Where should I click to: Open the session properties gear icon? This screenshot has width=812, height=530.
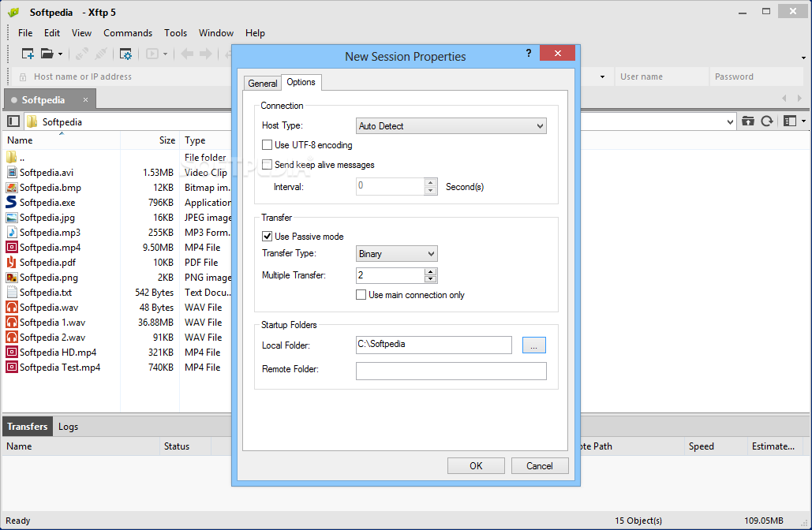[x=125, y=54]
